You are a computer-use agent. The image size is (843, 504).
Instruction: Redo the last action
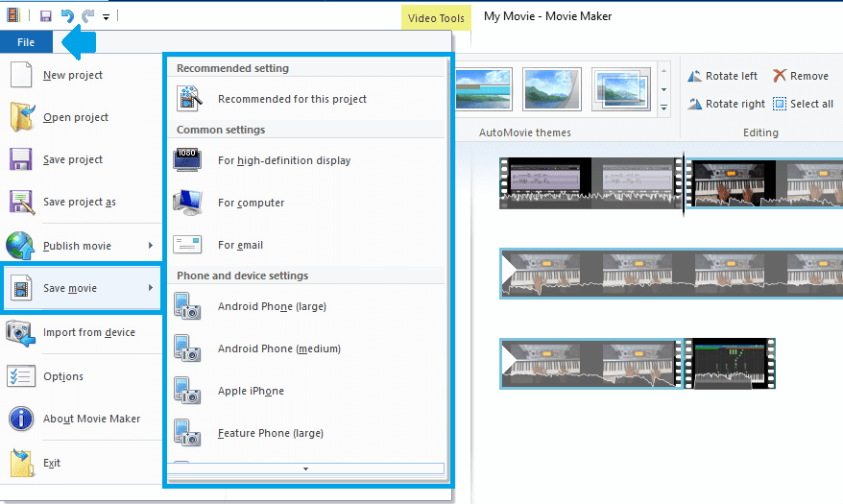87,16
